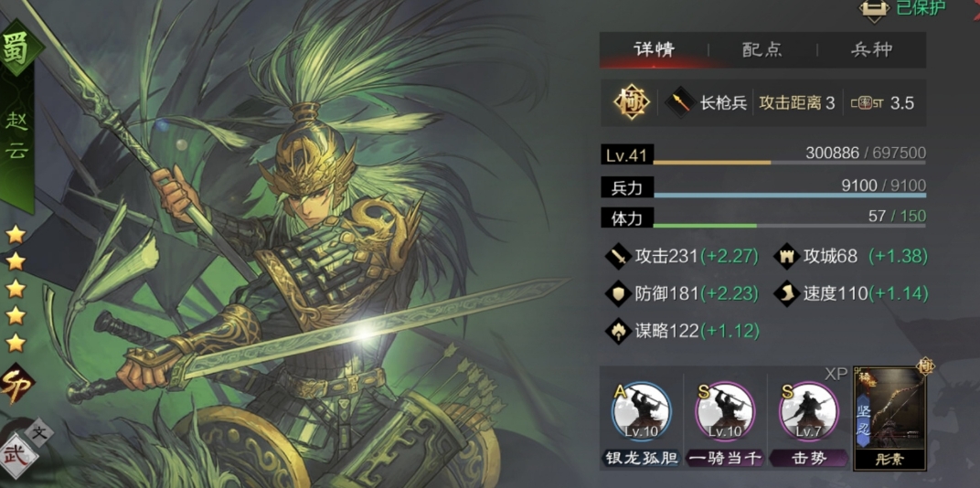Tap the 蜀 faction emblem
Viewport: 980px width, 488px height.
click(x=16, y=48)
